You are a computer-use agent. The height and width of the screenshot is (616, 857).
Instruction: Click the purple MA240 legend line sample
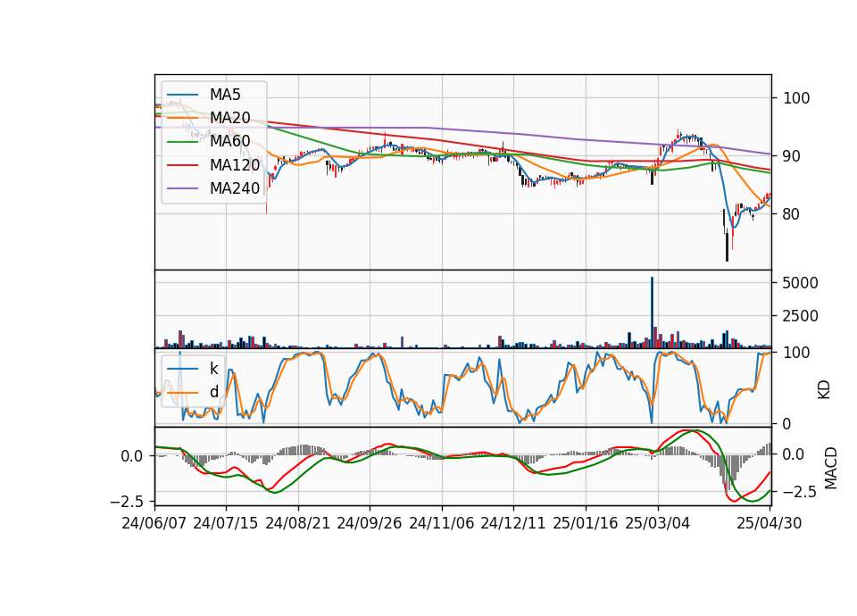coord(182,188)
